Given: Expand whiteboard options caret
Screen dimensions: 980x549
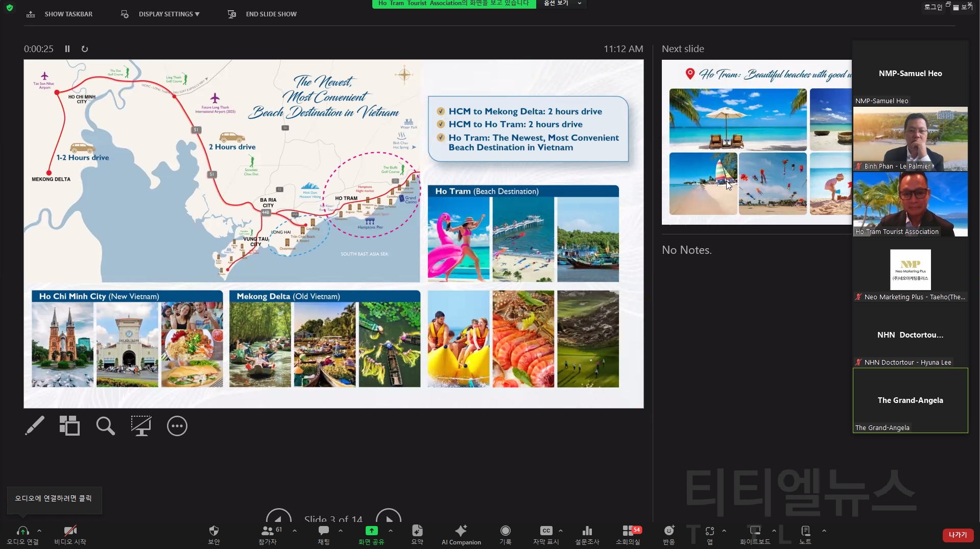Looking at the screenshot, I should coord(774,531).
